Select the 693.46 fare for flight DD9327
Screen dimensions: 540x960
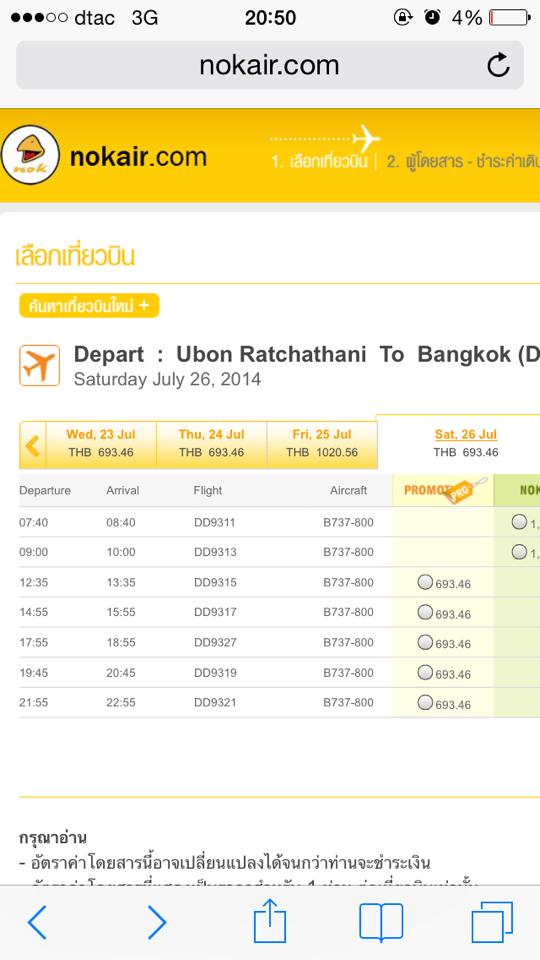[425, 642]
